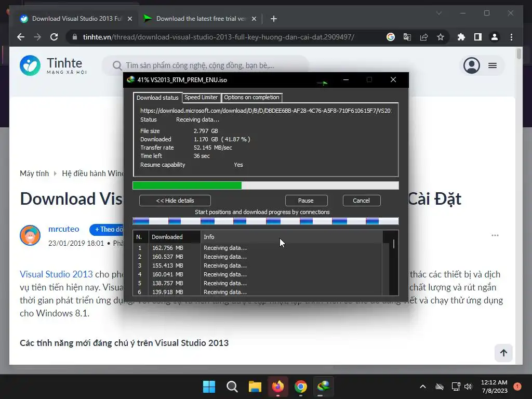Viewport: 532px width, 399px height.
Task: Open Chrome profile icon
Action: tap(495, 37)
